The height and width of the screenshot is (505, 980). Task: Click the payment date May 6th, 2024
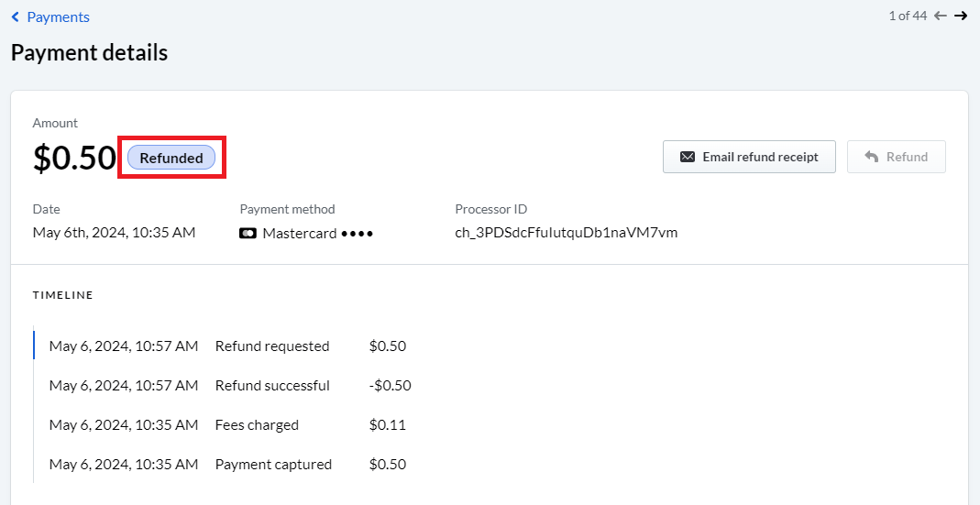click(114, 233)
